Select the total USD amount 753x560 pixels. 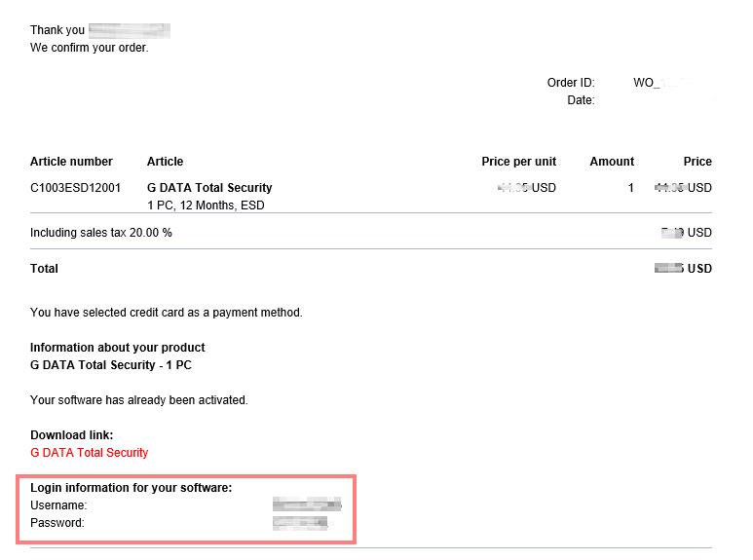click(x=683, y=269)
